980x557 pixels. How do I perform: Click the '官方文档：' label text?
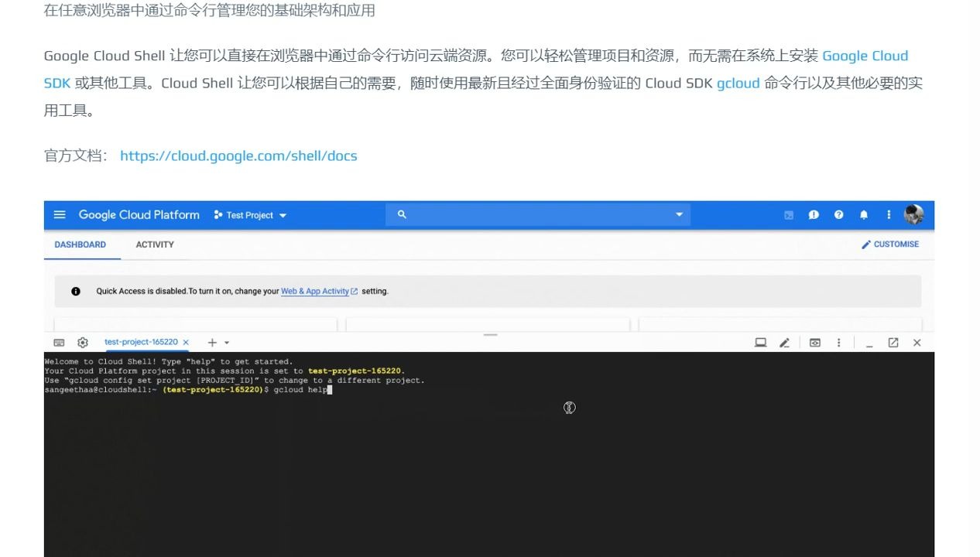(77, 155)
